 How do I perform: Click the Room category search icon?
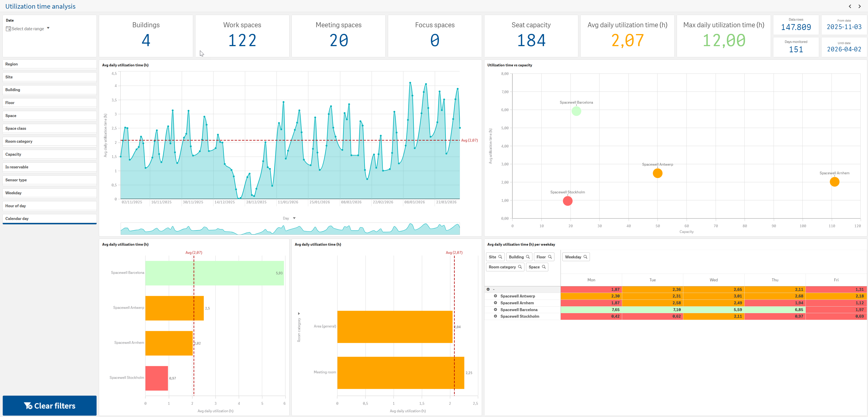pyautogui.click(x=520, y=267)
